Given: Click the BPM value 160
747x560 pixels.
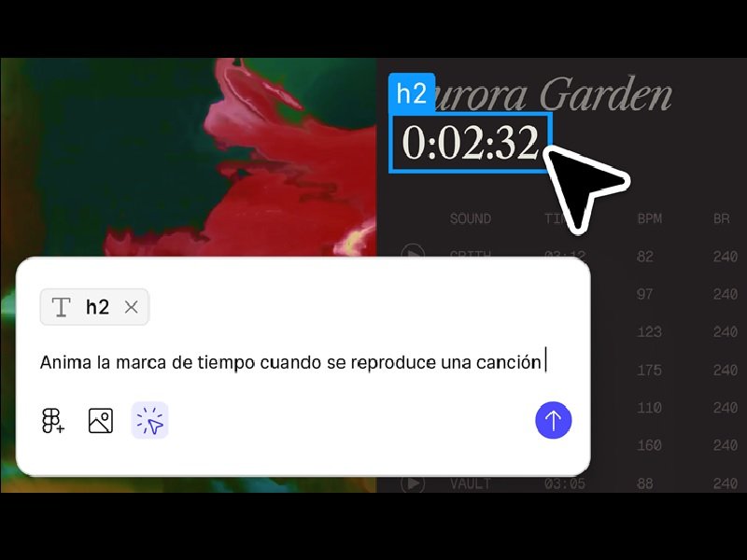Looking at the screenshot, I should (649, 445).
